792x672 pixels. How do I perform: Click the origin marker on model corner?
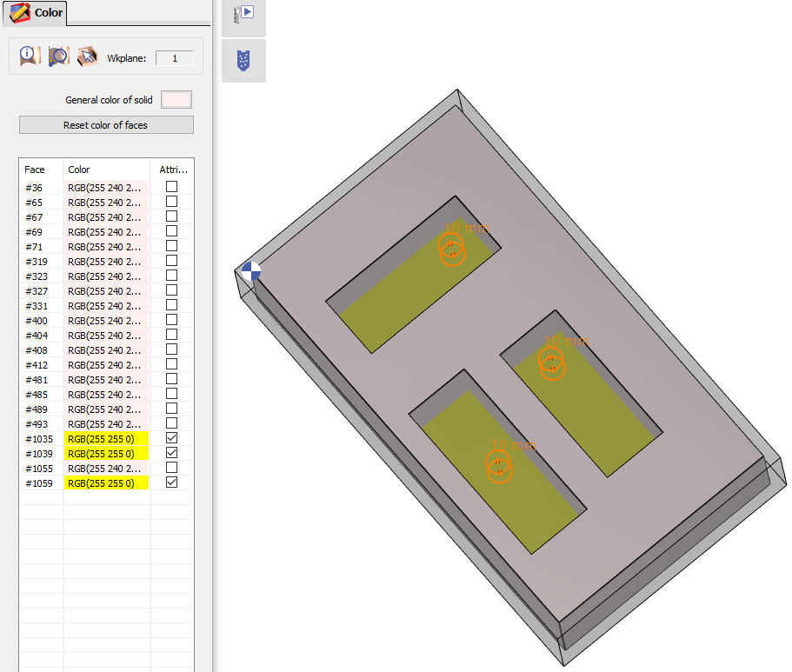tap(250, 271)
